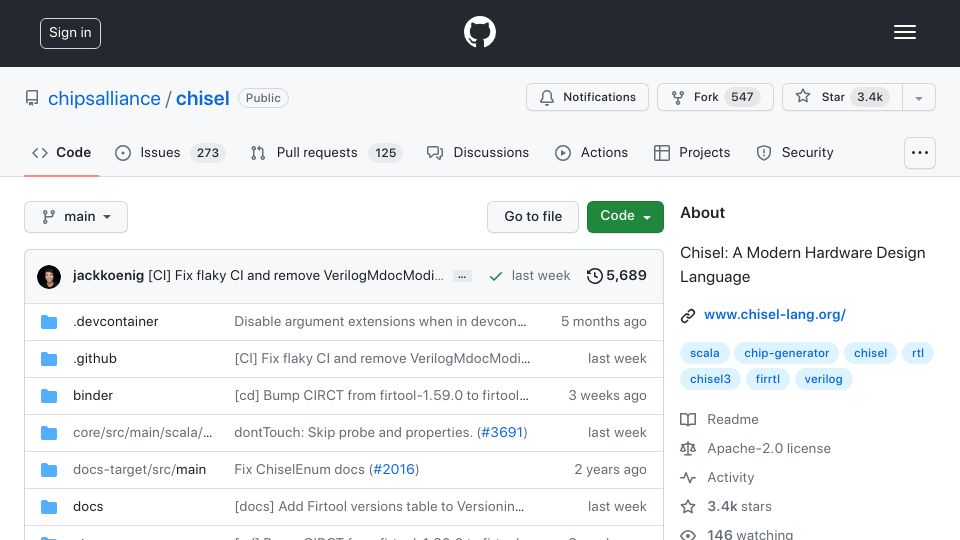Click the .devcontainer folder icon
This screenshot has height=540, width=960.
tap(49, 322)
